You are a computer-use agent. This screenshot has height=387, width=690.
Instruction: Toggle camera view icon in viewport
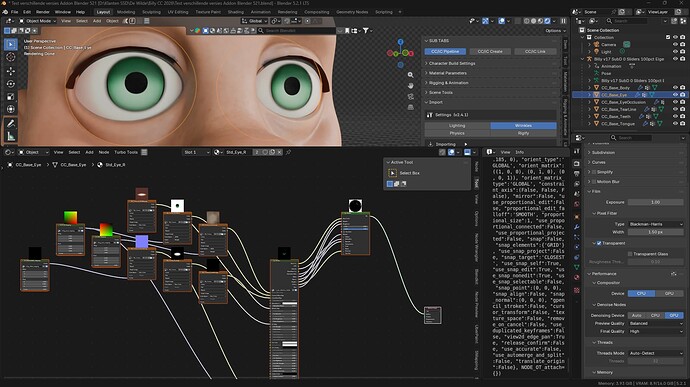410,96
